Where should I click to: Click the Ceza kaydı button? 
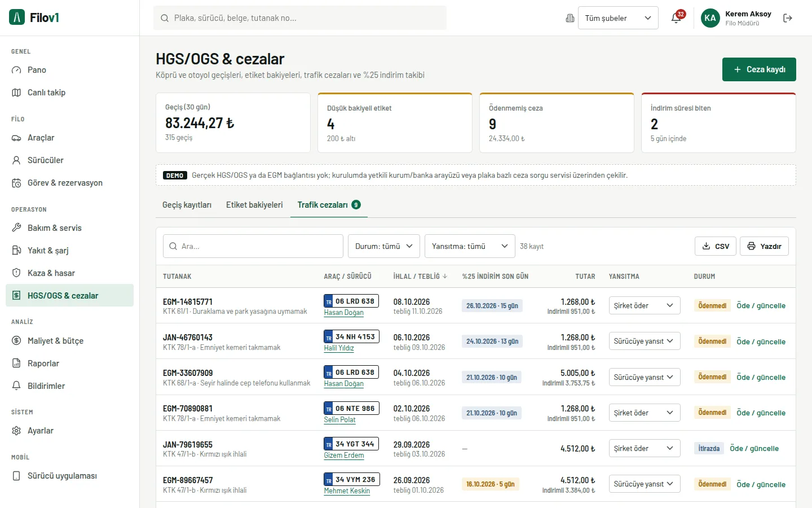click(759, 69)
